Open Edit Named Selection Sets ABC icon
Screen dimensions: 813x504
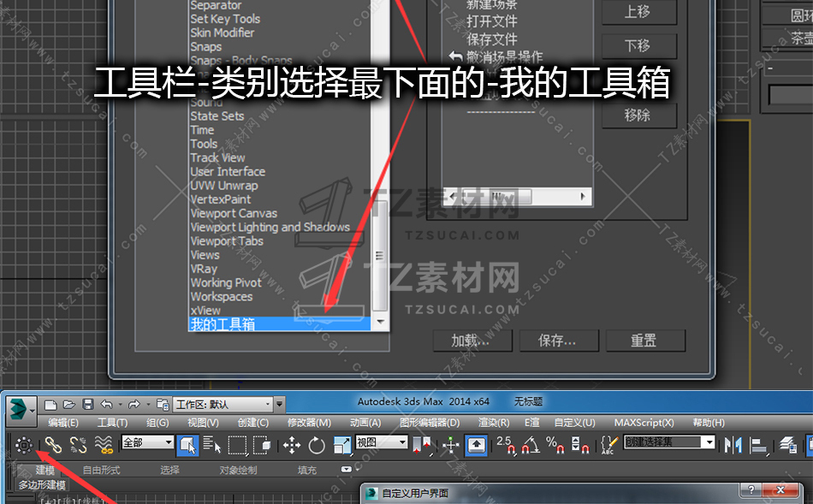tap(608, 445)
